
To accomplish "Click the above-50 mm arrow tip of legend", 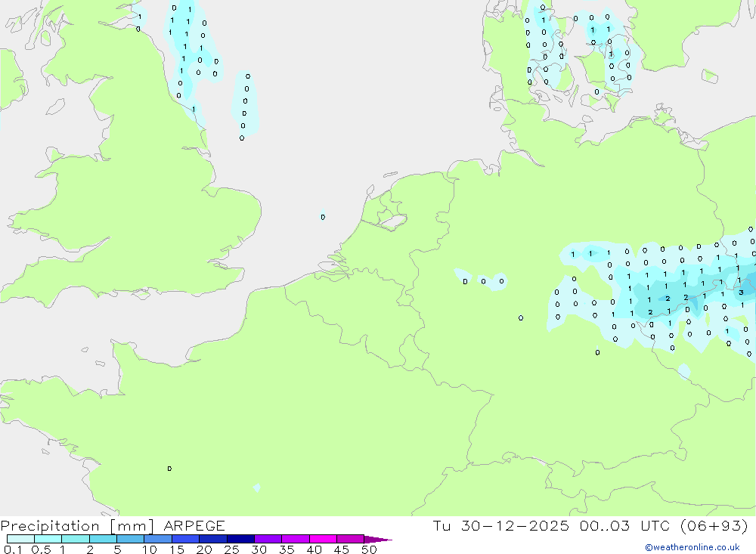I will point(377,539).
